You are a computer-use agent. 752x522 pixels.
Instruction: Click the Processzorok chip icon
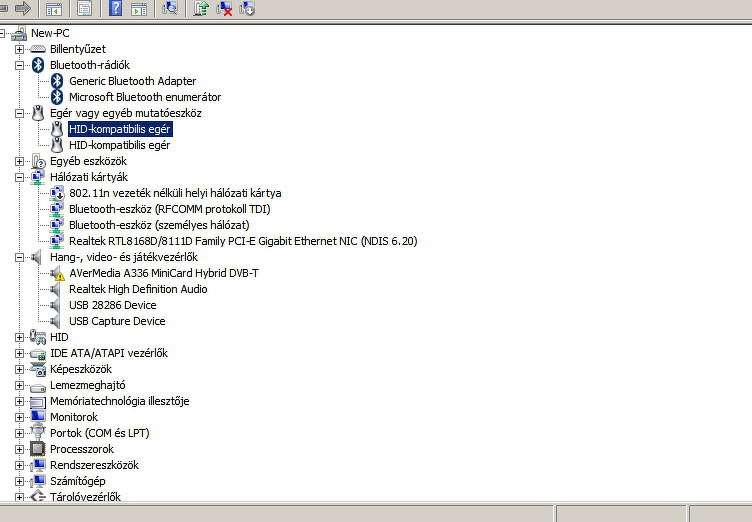(x=38, y=449)
